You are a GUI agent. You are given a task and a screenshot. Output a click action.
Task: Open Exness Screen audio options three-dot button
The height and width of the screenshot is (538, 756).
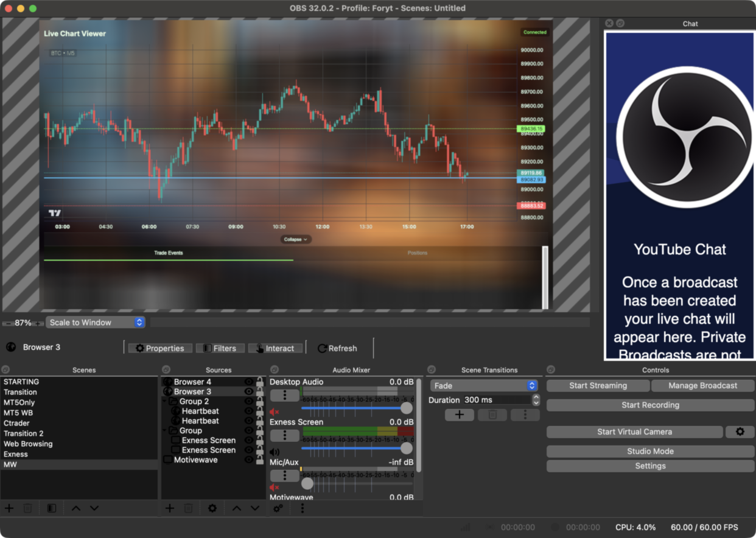coord(284,436)
